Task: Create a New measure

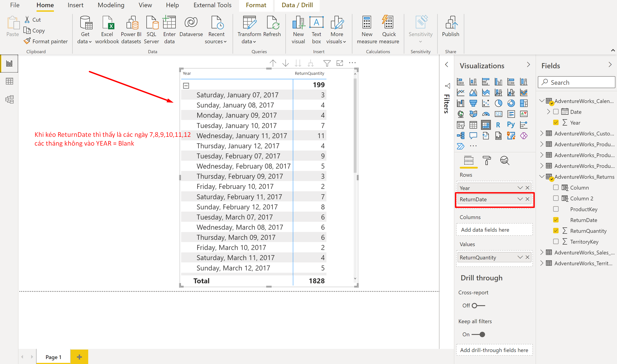Action: [367, 30]
